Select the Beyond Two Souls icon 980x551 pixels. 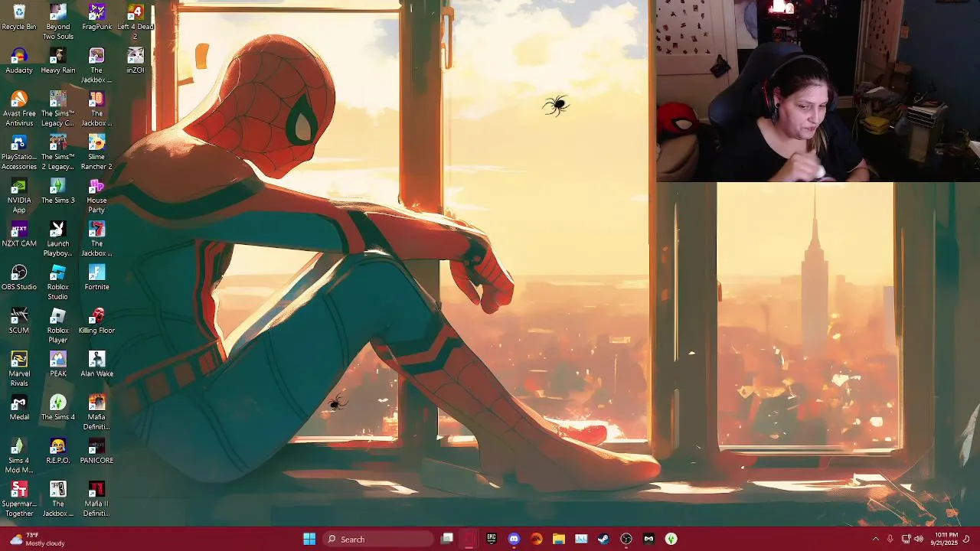(x=58, y=21)
